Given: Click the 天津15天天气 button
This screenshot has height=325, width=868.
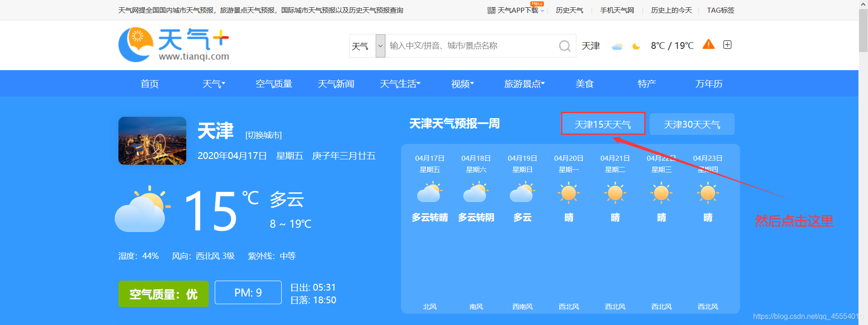Looking at the screenshot, I should tap(603, 124).
